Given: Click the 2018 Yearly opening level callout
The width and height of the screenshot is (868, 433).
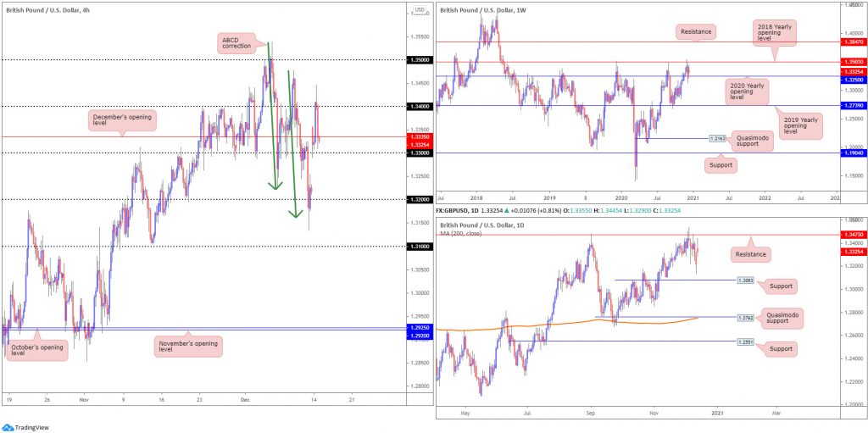Looking at the screenshot, I should point(774,33).
